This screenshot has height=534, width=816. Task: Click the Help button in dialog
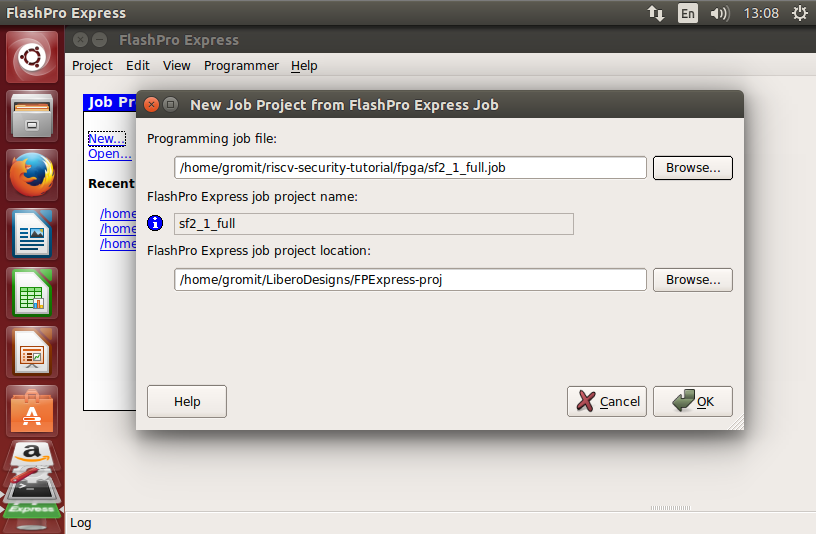[x=187, y=402]
